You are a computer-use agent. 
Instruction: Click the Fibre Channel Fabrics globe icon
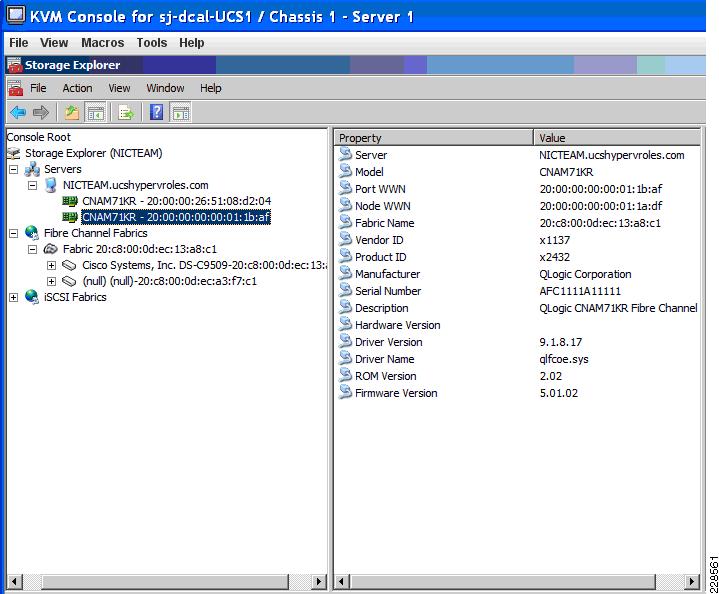tap(32, 233)
